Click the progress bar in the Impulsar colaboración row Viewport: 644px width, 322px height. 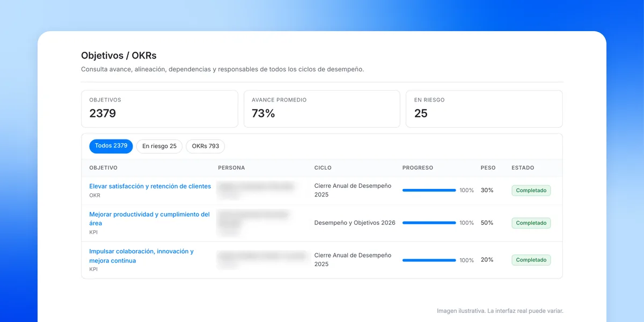point(429,260)
